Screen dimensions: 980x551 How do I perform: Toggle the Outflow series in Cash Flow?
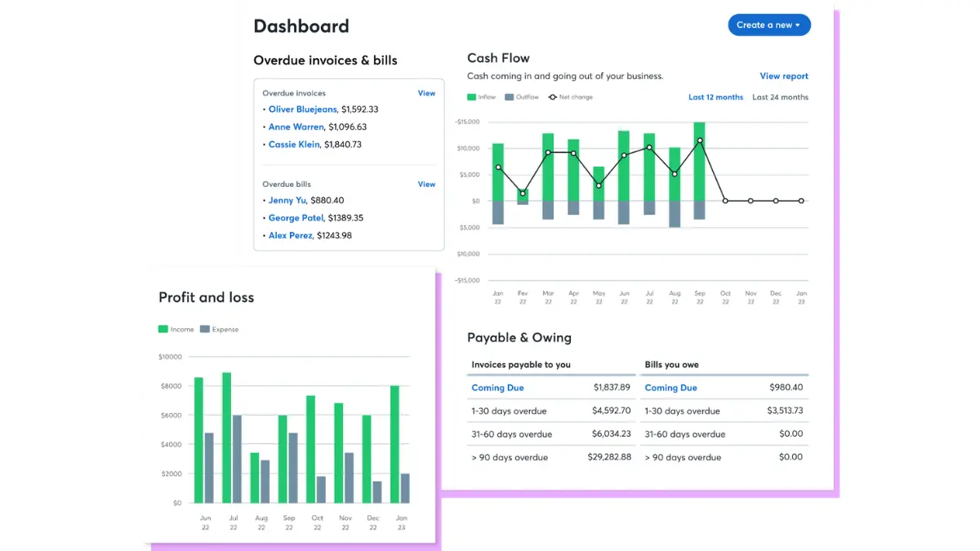point(519,96)
